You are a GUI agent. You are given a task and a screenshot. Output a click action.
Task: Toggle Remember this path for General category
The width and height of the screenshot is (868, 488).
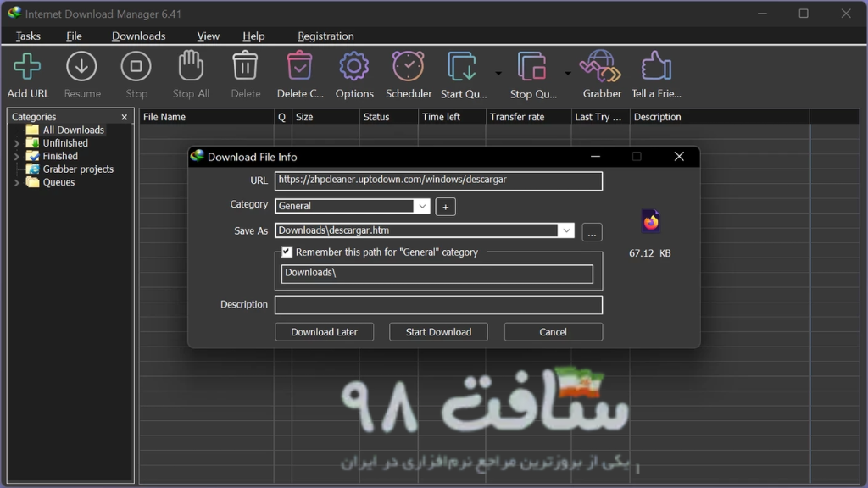[x=287, y=252]
